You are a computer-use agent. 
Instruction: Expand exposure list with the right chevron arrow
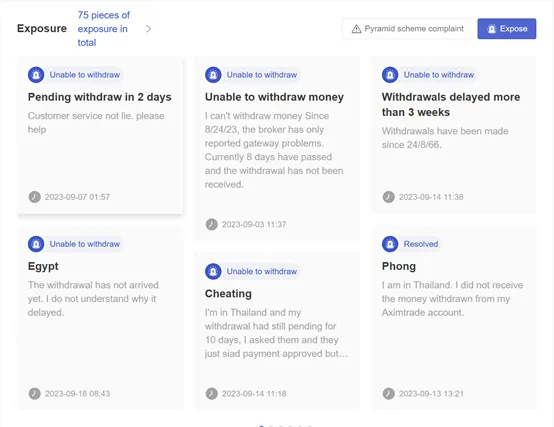tap(148, 29)
